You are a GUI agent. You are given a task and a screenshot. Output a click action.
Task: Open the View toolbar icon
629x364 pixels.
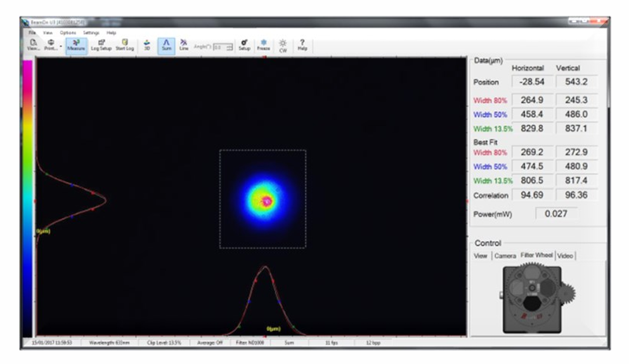coord(34,44)
